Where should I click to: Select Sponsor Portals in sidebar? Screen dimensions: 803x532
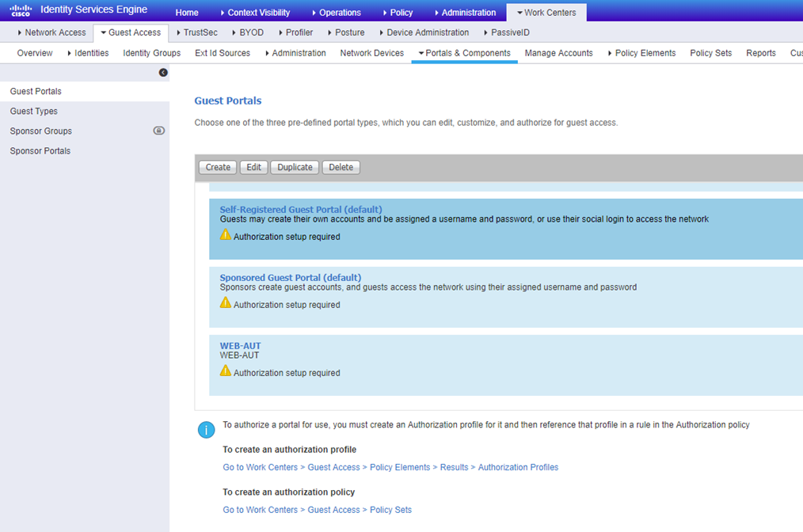click(85, 151)
